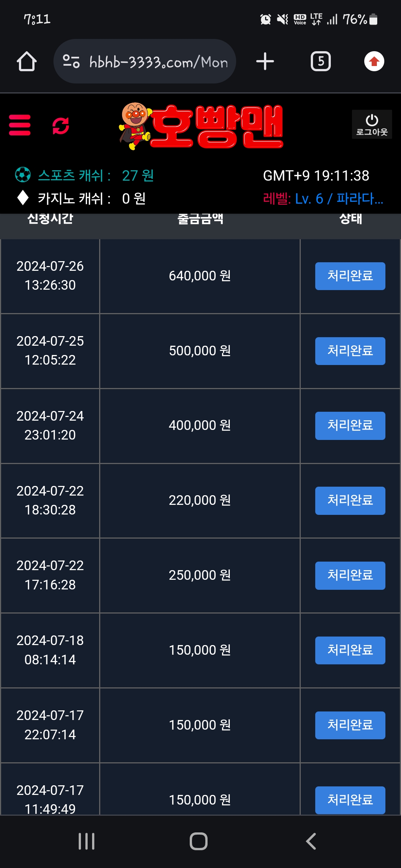Open Android recent apps navigation button

pyautogui.click(x=87, y=841)
